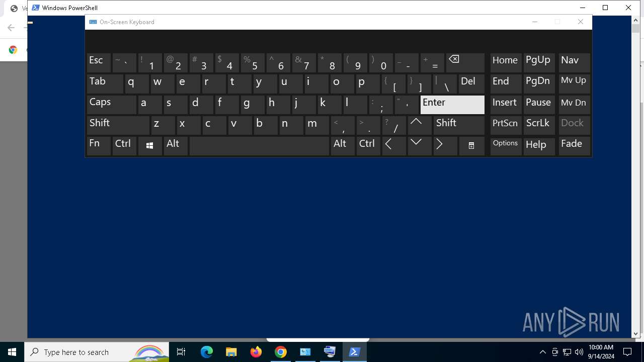Open File Explorer from the taskbar
Screen dimensions: 644x362
coord(231,352)
